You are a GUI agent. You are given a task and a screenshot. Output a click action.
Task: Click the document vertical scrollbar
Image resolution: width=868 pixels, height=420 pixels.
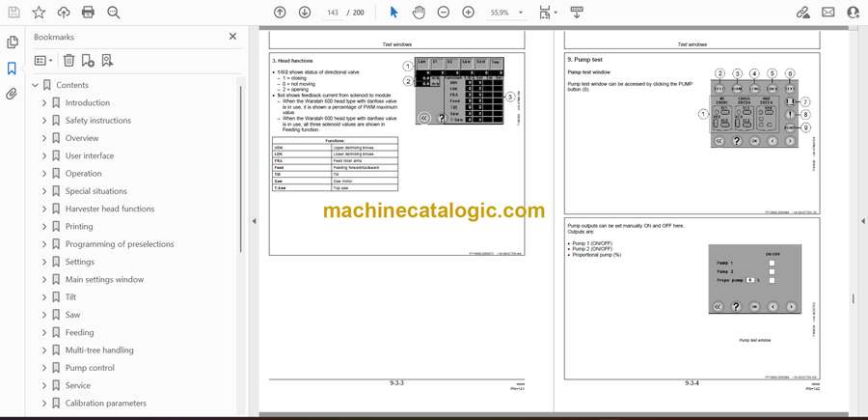click(x=853, y=298)
